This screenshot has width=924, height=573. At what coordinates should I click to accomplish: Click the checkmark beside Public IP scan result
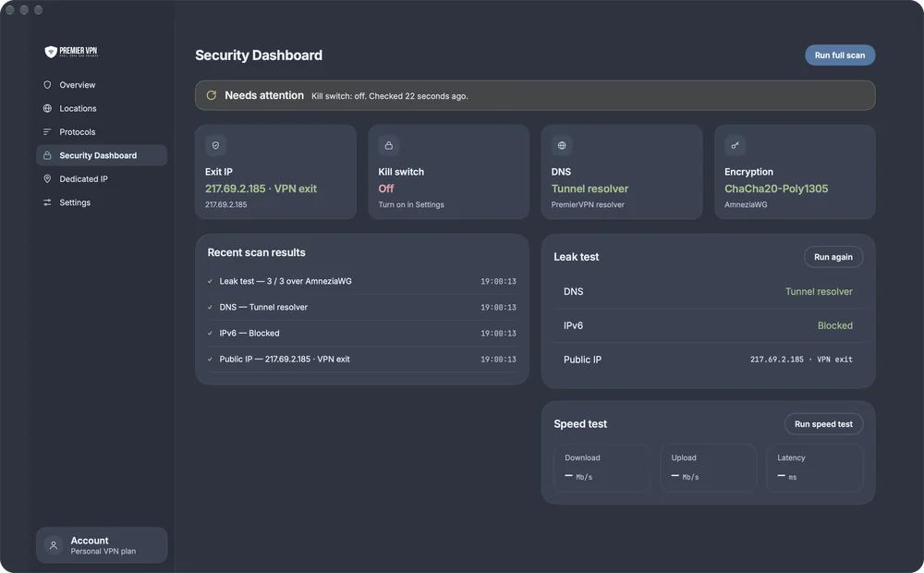click(210, 359)
